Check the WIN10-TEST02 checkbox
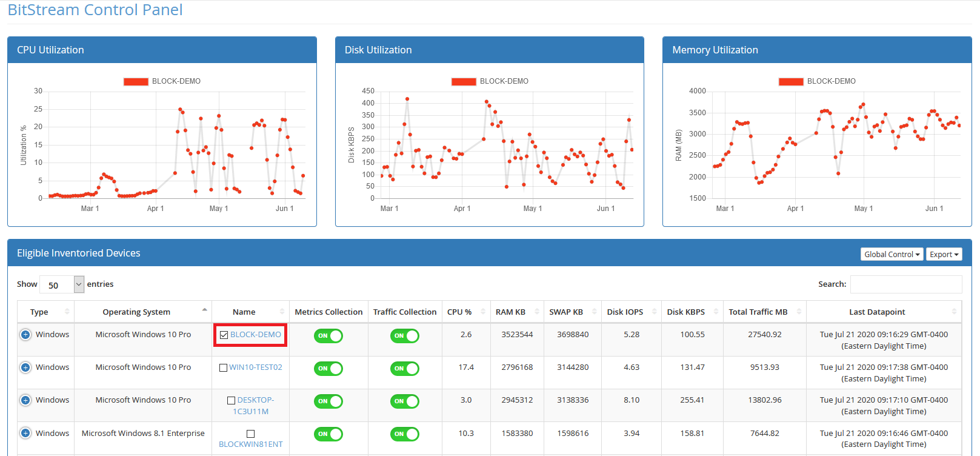The width and height of the screenshot is (980, 456). tap(223, 367)
